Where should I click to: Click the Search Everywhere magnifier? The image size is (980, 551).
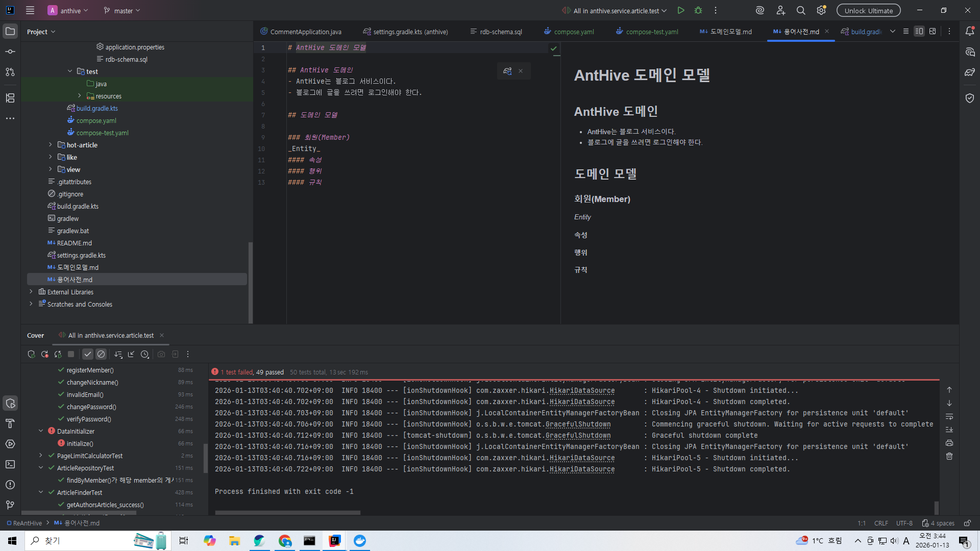point(801,10)
